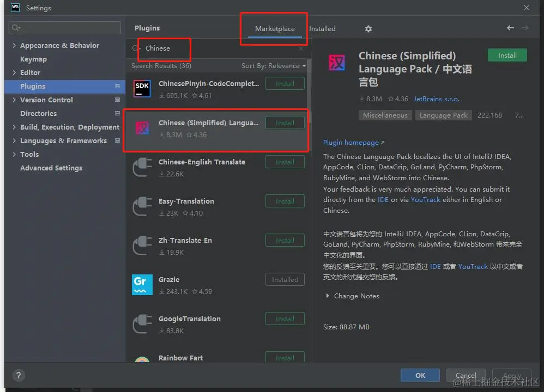Click the Language Pack tag
The width and height of the screenshot is (544, 392).
(443, 115)
